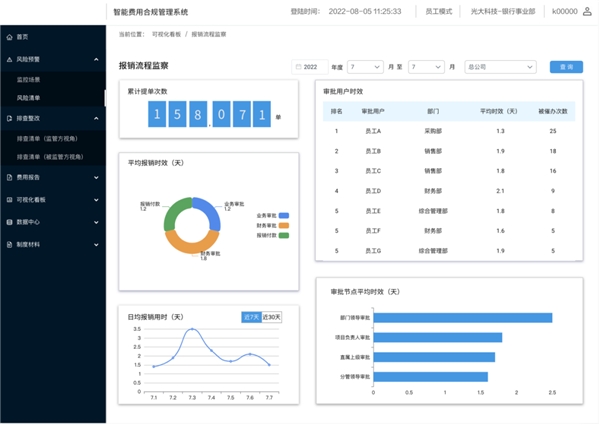This screenshot has height=425, width=600.
Task: Open the 总公司 company dropdown
Action: coord(500,67)
